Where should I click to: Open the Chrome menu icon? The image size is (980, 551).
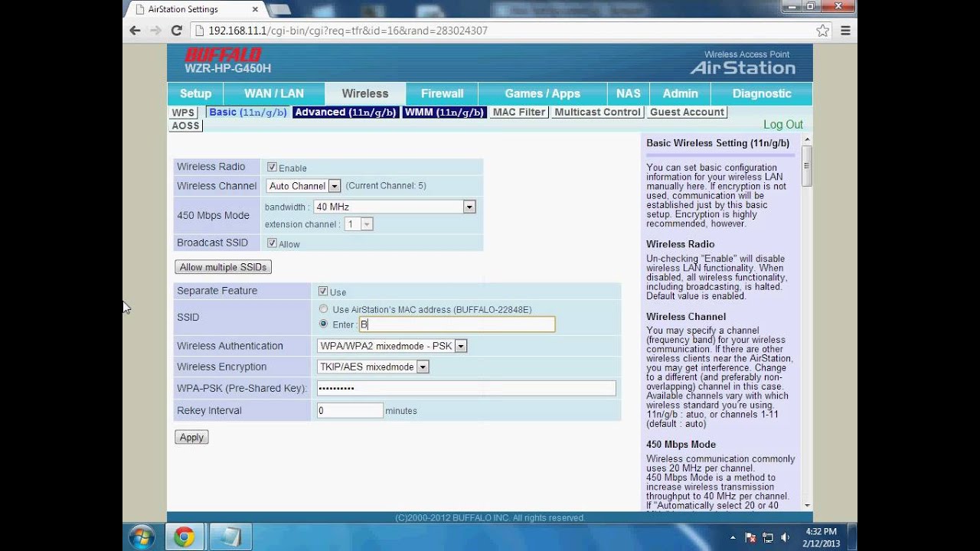(x=845, y=31)
